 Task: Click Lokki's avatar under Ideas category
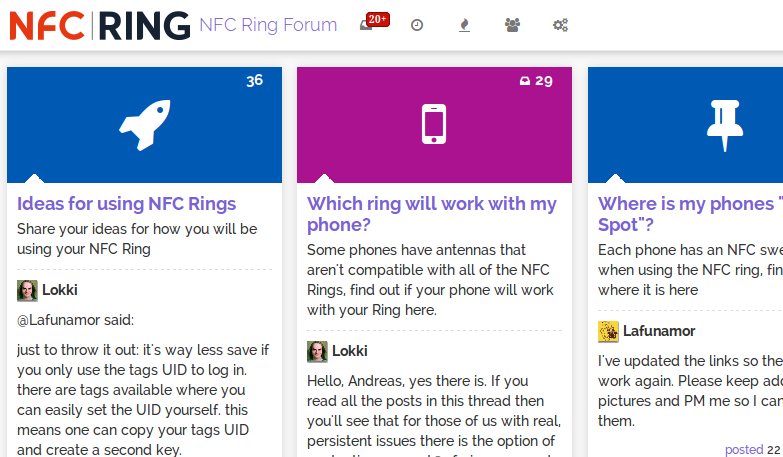pyautogui.click(x=27, y=290)
